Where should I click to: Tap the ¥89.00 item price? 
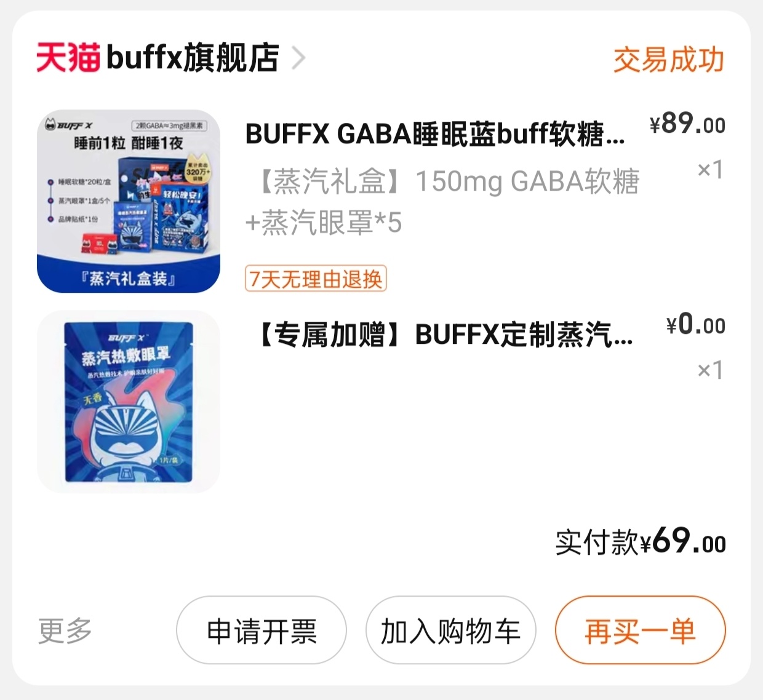click(687, 123)
